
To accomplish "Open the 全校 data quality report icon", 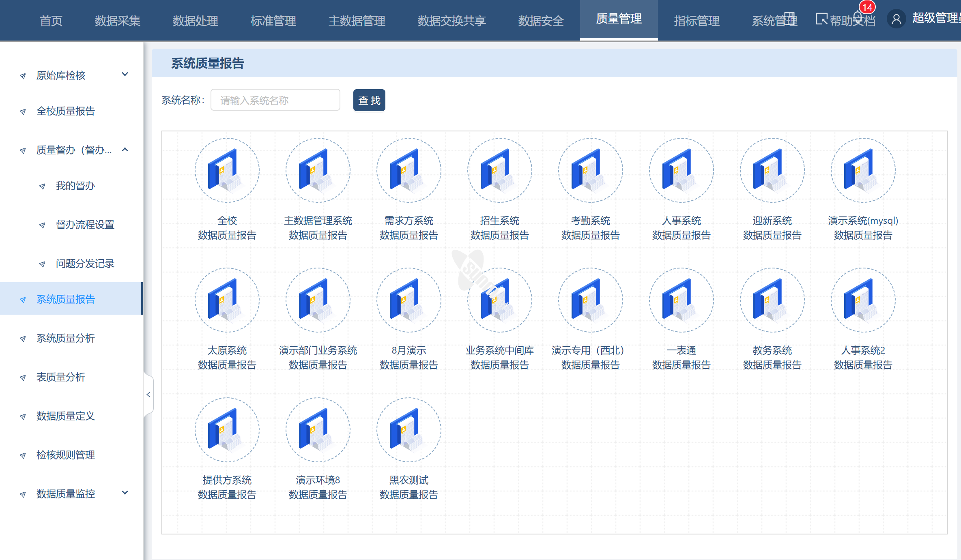I will pos(227,170).
